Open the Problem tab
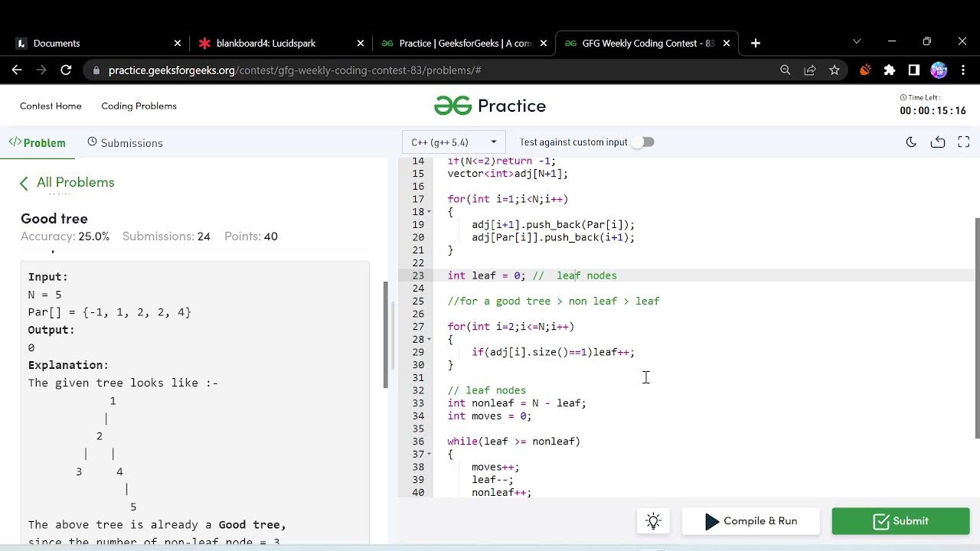The height and width of the screenshot is (551, 980). click(38, 142)
